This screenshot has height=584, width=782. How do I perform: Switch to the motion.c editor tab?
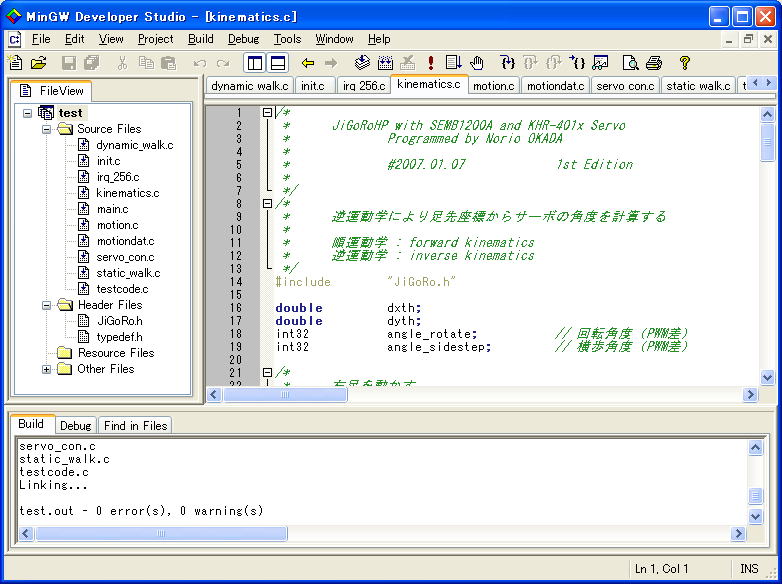click(x=493, y=86)
